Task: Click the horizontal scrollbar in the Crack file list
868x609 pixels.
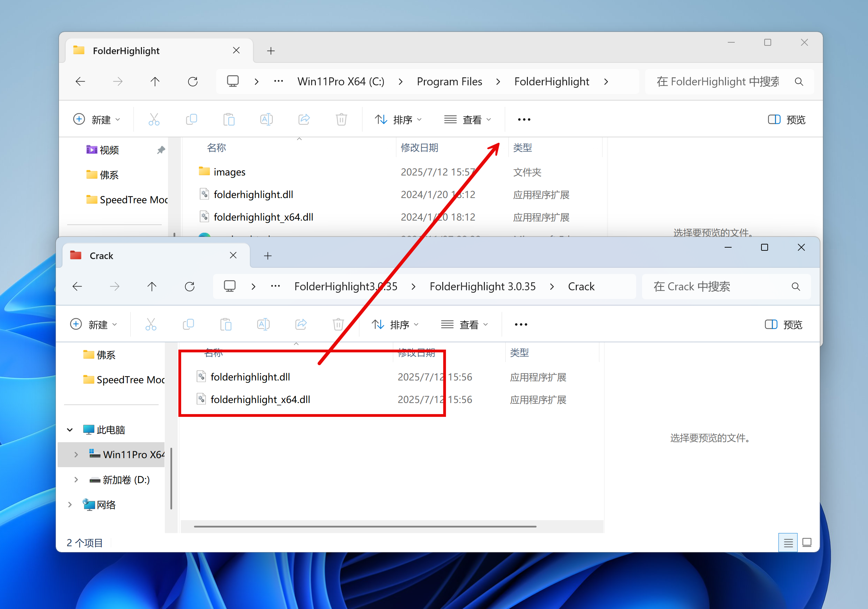Action: point(365,526)
